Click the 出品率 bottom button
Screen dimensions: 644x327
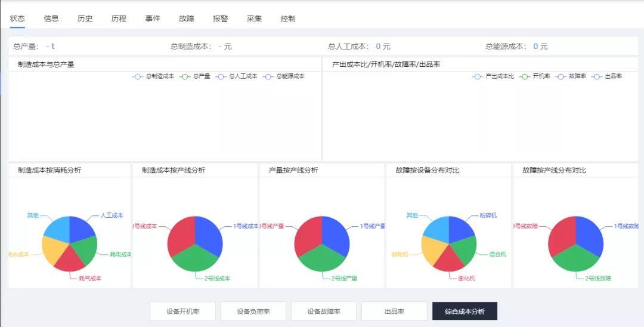(394, 311)
